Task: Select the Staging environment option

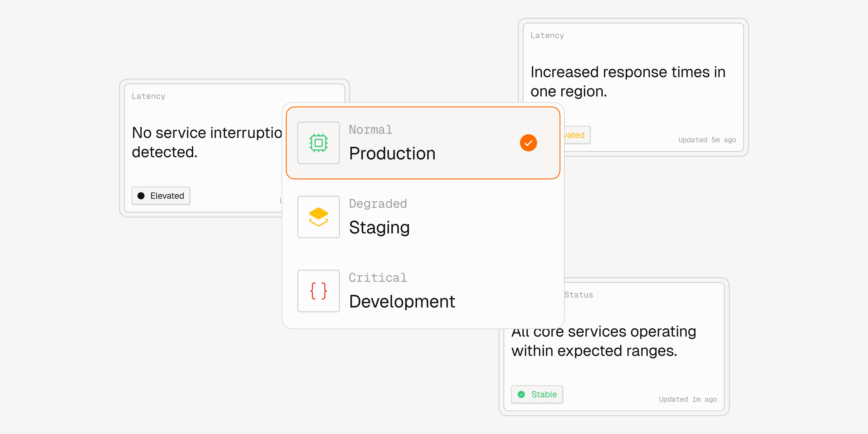Action: 423,217
